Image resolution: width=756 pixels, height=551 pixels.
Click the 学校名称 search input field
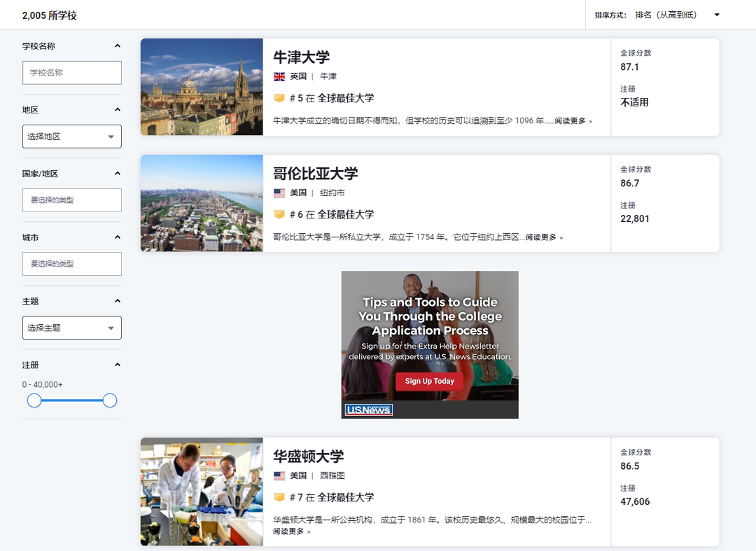tap(72, 73)
